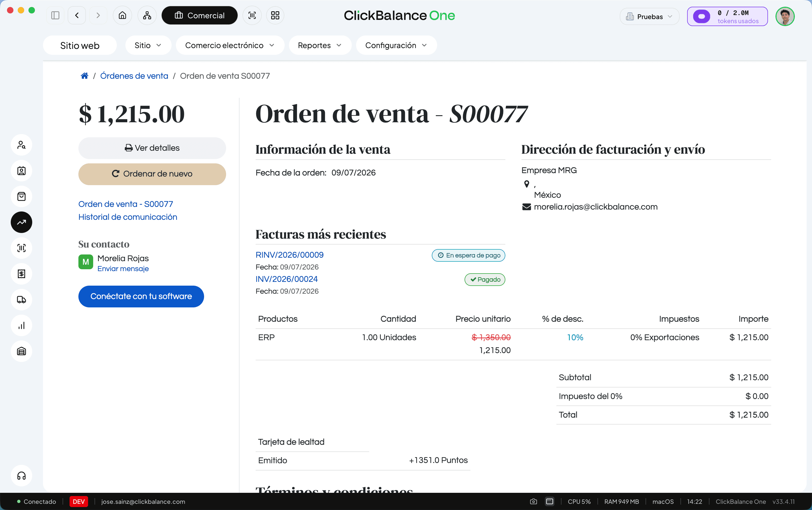The width and height of the screenshot is (812, 510).
Task: Open the headset support icon
Action: (21, 476)
